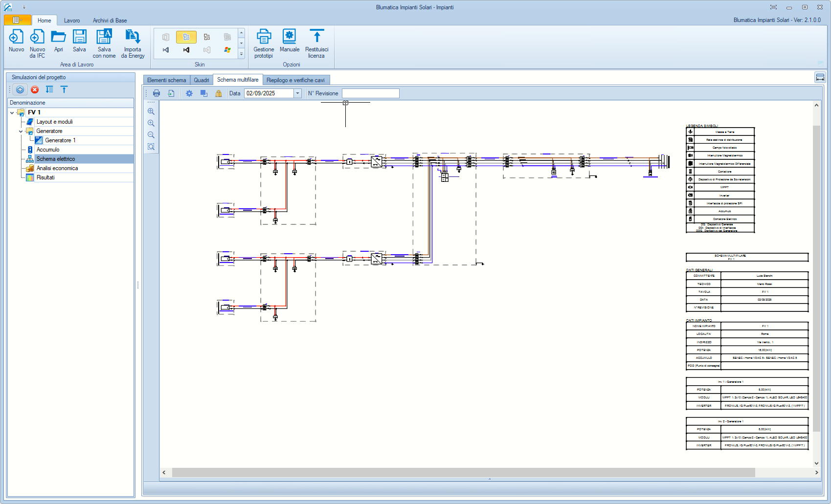Select the copy layers icon next to gear
Screen dimensions: 831x504
pos(203,93)
